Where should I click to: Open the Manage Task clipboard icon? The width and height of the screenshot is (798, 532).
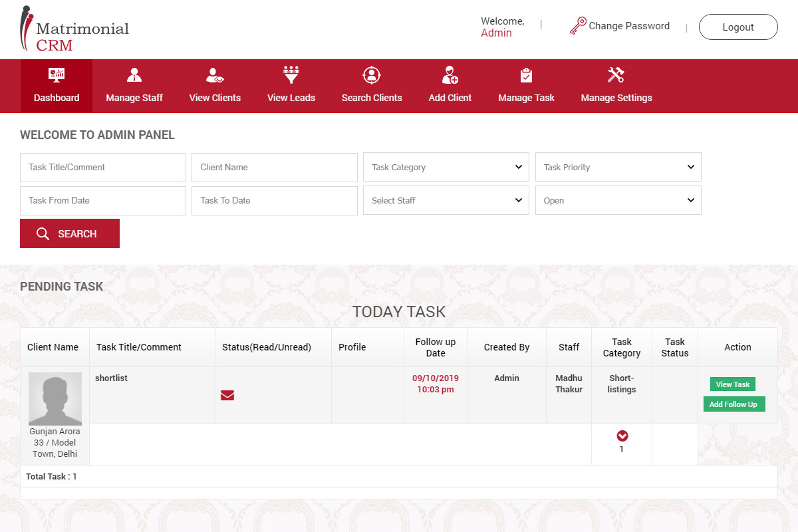pos(526,74)
